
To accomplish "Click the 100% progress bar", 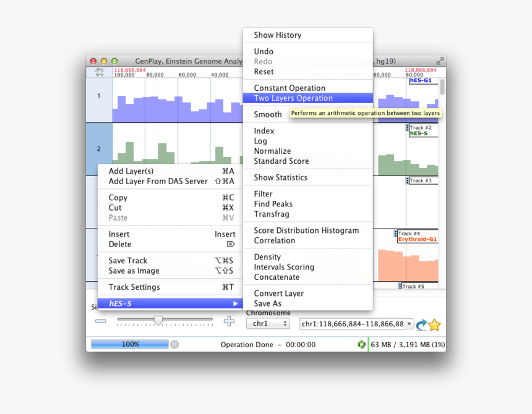I will point(130,344).
